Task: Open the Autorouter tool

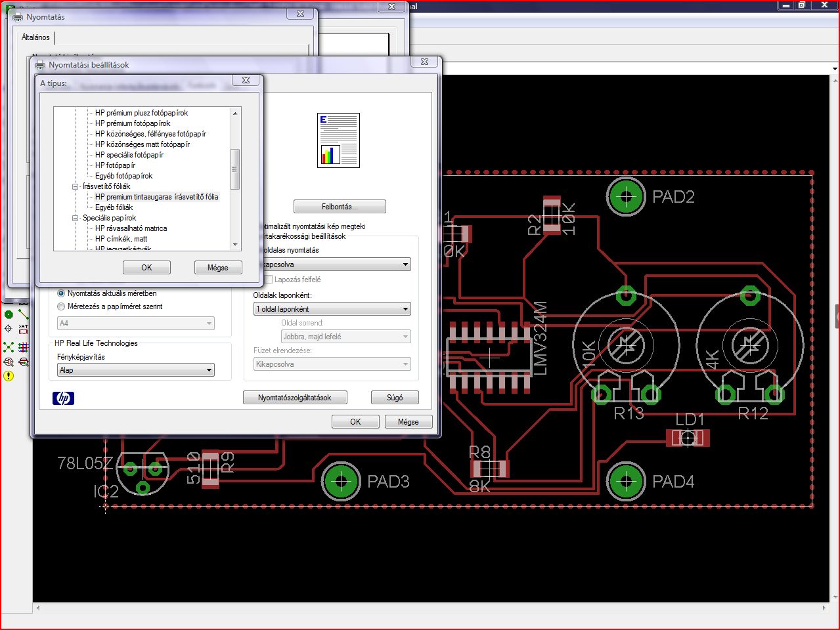Action: (24, 347)
